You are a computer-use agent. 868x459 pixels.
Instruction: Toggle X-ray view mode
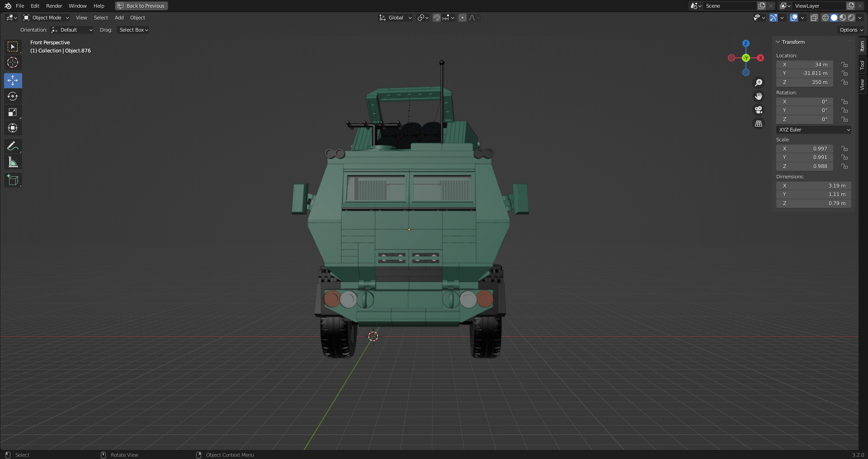(814, 18)
